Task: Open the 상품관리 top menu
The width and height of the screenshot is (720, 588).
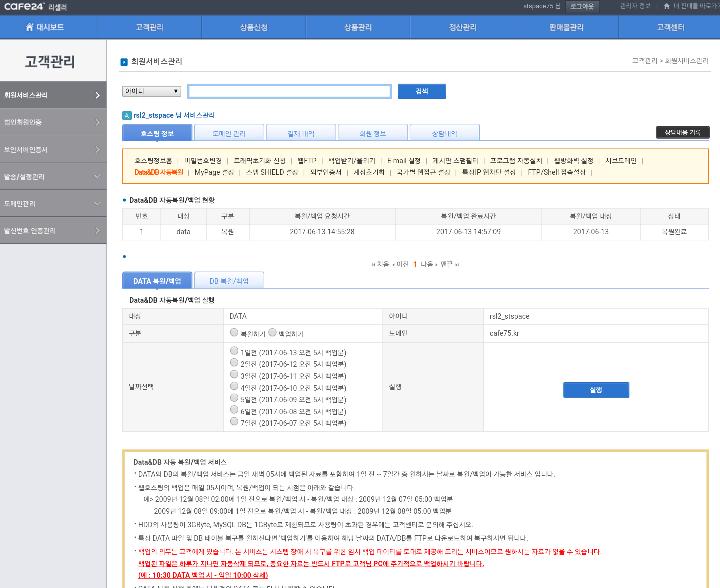Action: 358,27
